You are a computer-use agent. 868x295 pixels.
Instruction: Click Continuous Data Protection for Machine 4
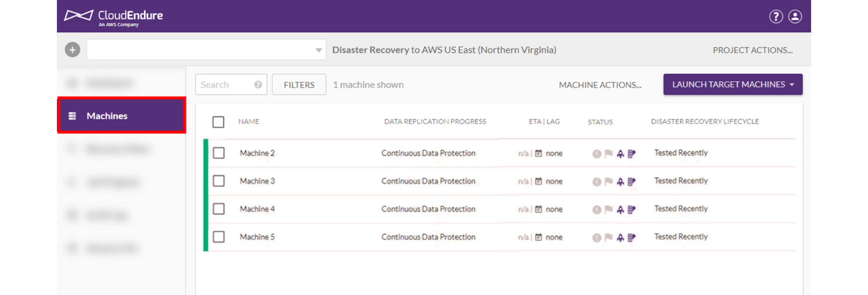429,209
